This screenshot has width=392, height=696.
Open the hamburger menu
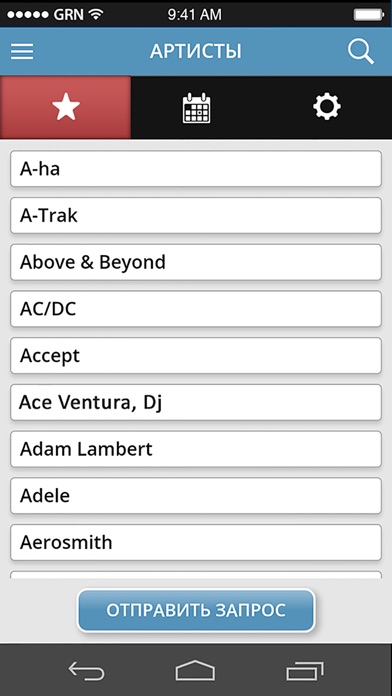pos(22,51)
